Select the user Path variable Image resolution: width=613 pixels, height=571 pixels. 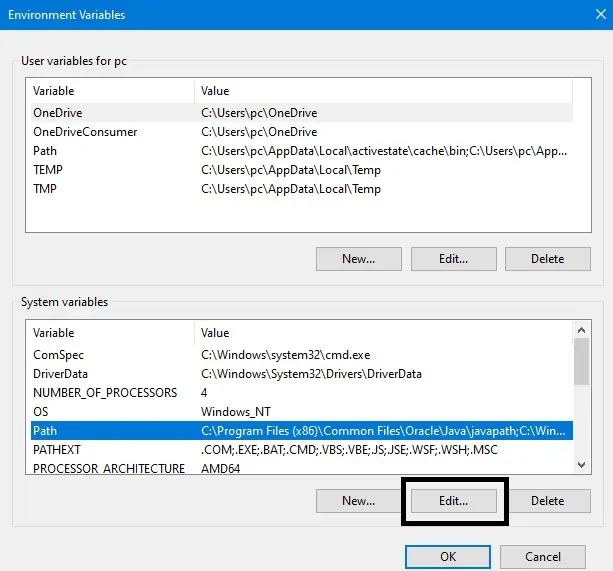pyautogui.click(x=302, y=151)
